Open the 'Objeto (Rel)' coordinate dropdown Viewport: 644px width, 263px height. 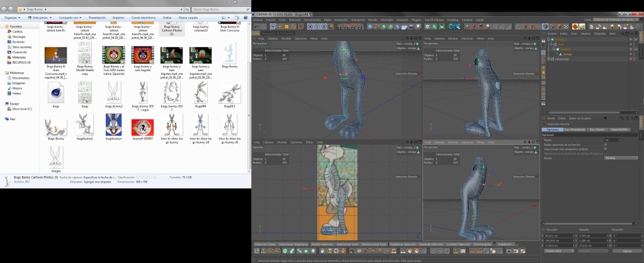(559, 250)
